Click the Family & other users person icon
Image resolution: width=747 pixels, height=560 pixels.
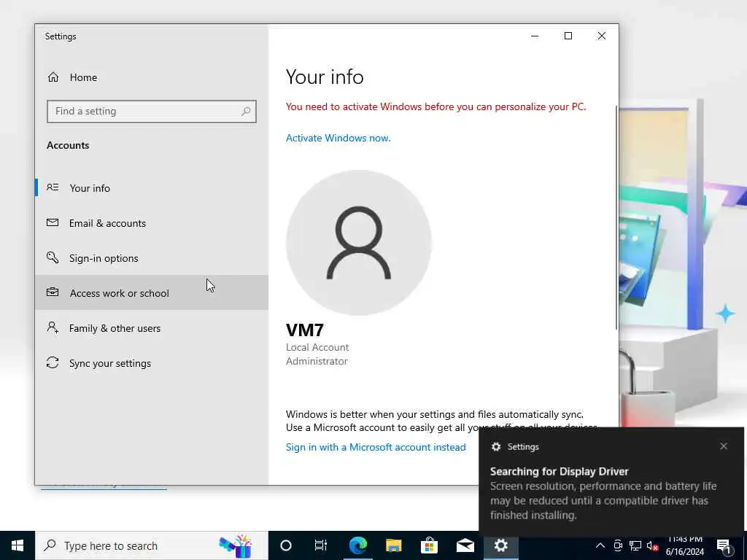coord(53,327)
